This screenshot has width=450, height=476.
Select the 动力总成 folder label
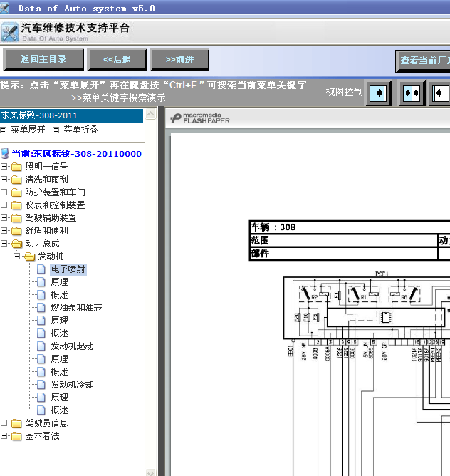[42, 244]
